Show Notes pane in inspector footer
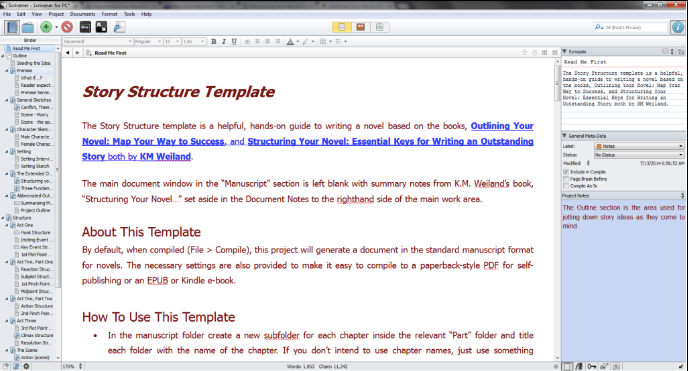The width and height of the screenshot is (688, 371). coord(567,366)
